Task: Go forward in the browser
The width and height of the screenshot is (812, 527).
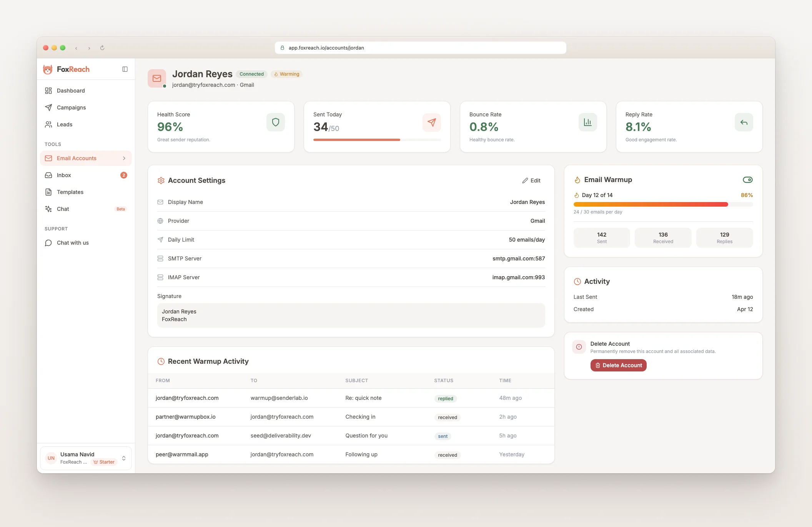Action: (x=89, y=48)
